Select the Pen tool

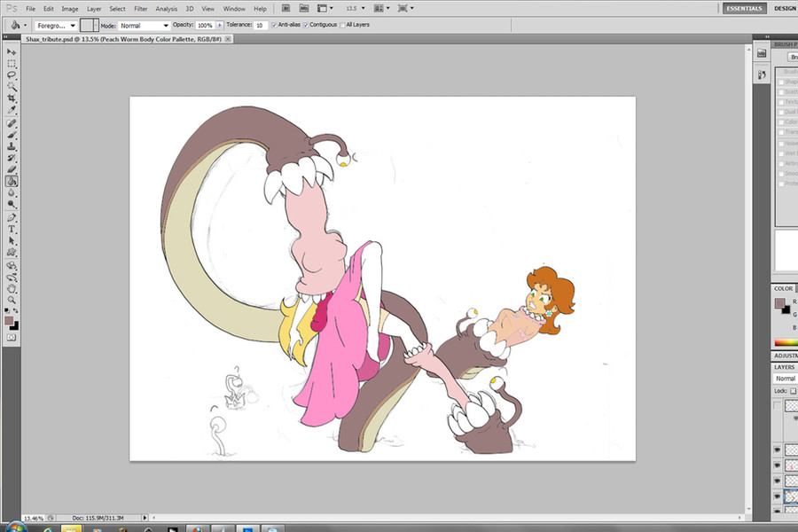coord(12,218)
